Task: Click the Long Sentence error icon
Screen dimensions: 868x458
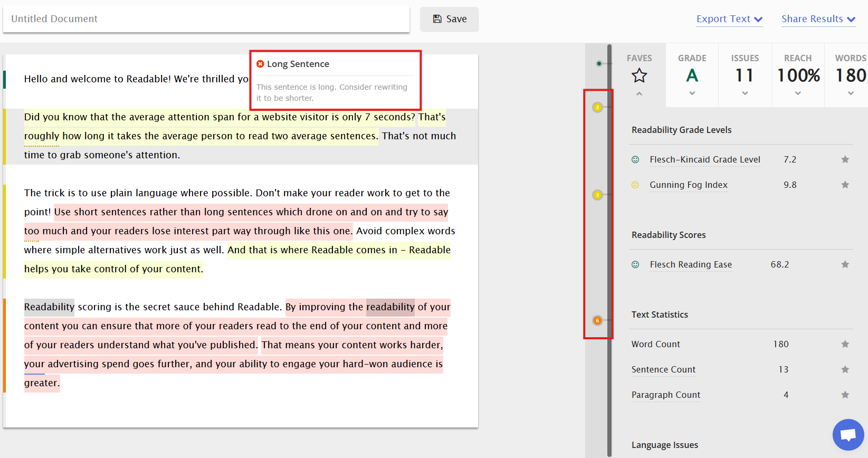Action: tap(260, 64)
